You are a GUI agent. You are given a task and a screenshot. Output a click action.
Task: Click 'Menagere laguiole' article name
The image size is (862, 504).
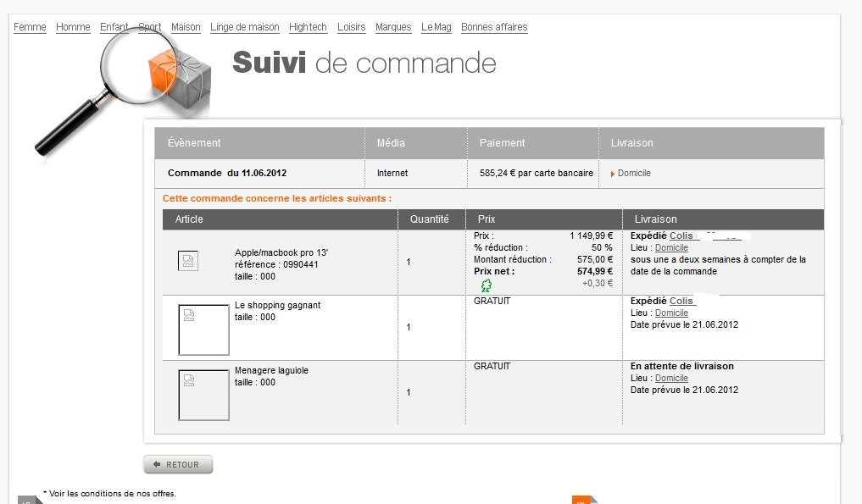click(x=271, y=370)
